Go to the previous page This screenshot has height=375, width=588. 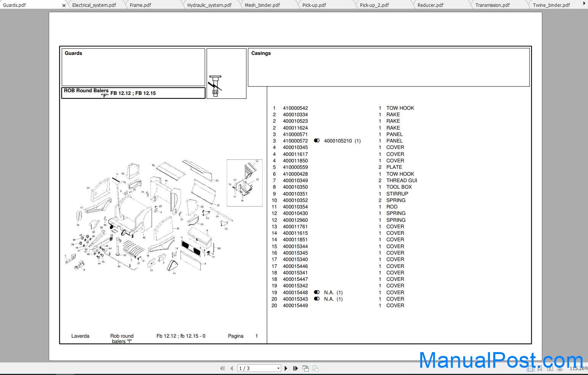coord(231,368)
